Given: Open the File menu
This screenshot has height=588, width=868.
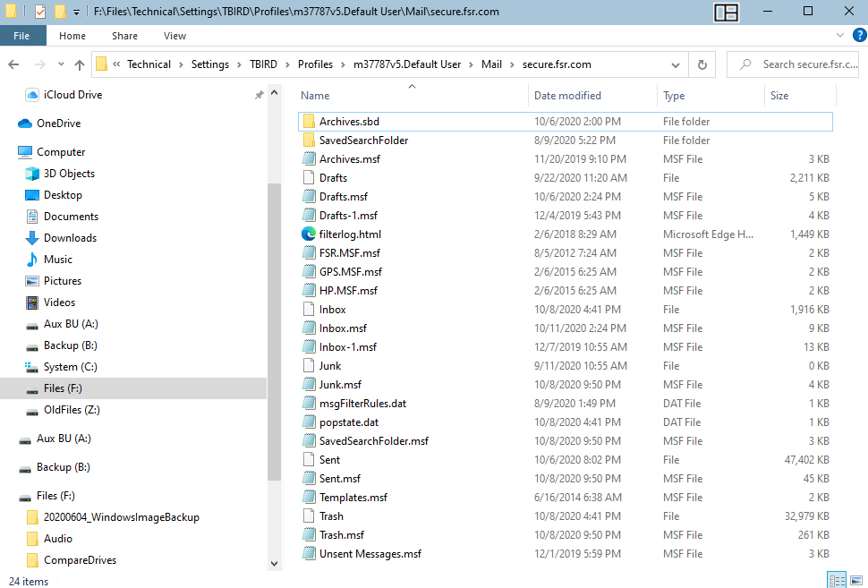Looking at the screenshot, I should point(22,36).
